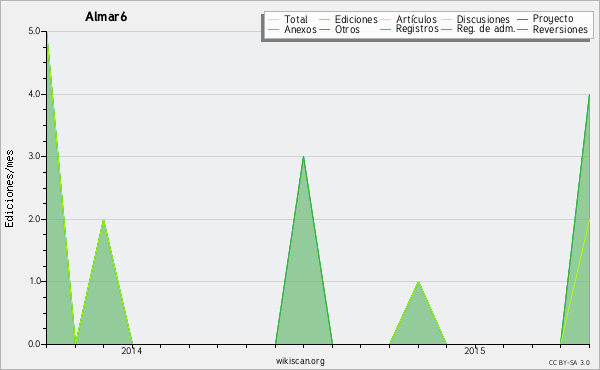Click the Reversiones legend entry

[553, 29]
